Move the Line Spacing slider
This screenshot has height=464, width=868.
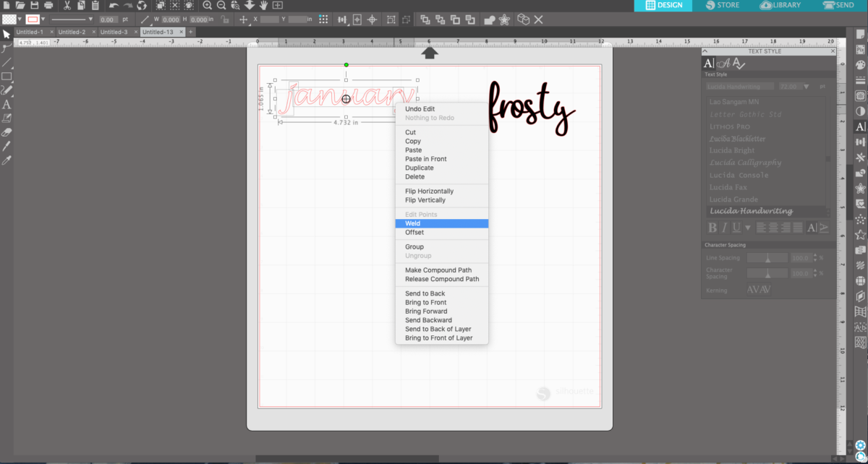point(767,257)
